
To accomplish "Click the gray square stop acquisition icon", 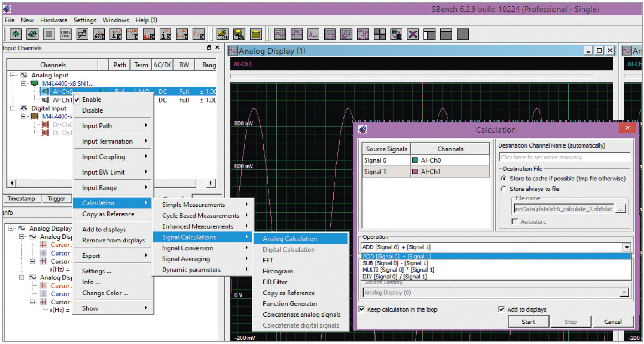I will click(49, 34).
